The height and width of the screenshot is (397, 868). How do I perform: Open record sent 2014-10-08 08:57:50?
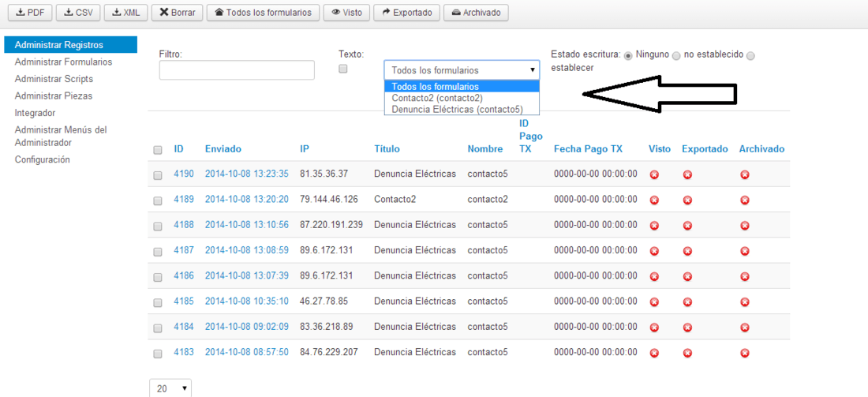click(x=247, y=352)
